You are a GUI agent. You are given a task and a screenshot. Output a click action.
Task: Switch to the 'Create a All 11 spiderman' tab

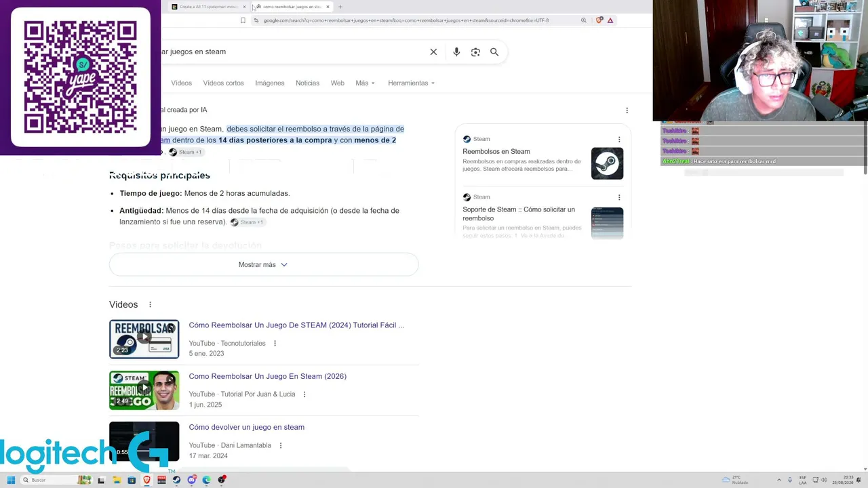pos(209,7)
